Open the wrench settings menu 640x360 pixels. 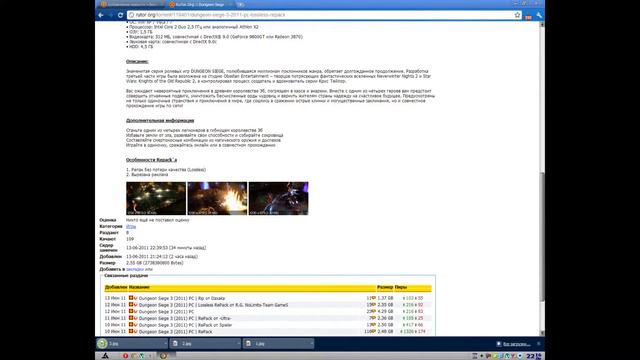click(x=539, y=15)
